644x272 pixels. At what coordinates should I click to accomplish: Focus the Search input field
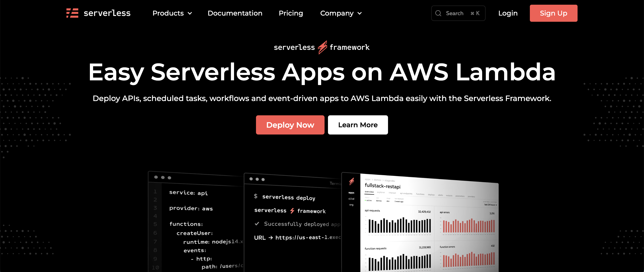[458, 13]
